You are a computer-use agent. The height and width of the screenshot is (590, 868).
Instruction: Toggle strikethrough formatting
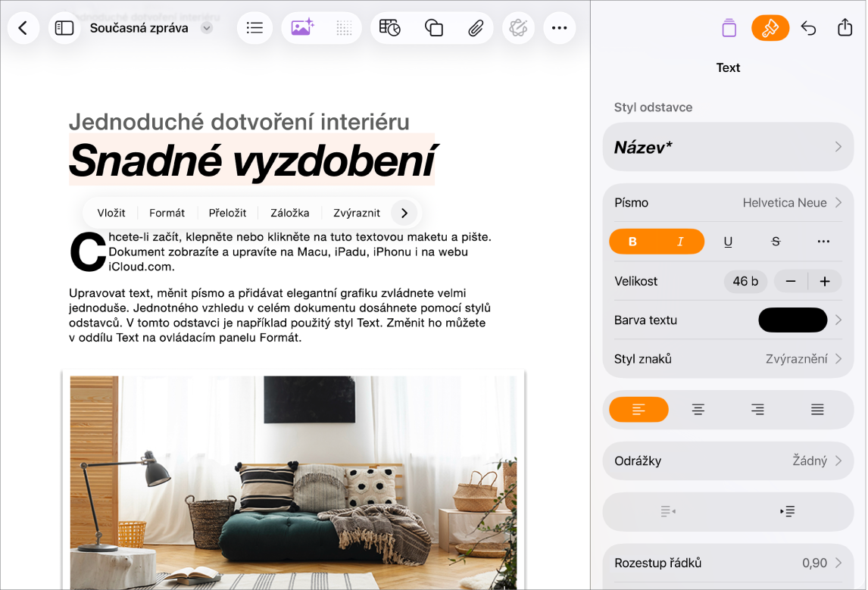click(x=776, y=242)
